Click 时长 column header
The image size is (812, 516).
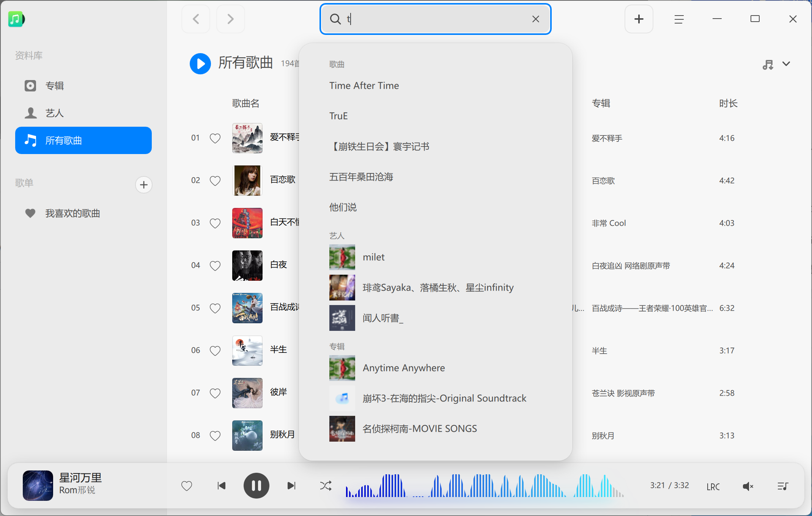coord(728,103)
